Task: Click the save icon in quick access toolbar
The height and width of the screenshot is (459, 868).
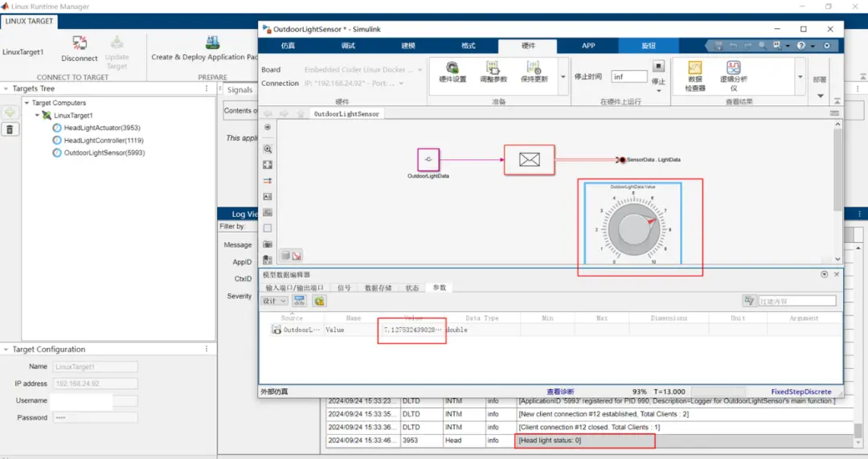Action: tap(719, 45)
